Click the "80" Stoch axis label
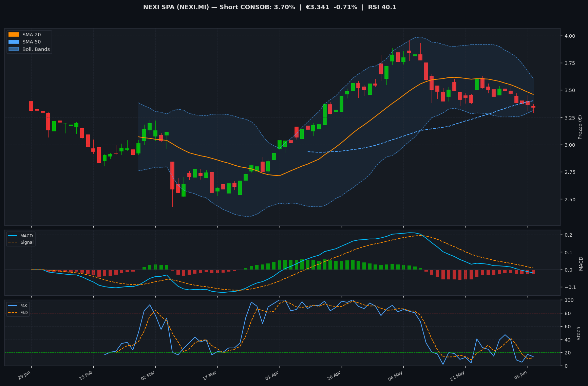 point(567,313)
